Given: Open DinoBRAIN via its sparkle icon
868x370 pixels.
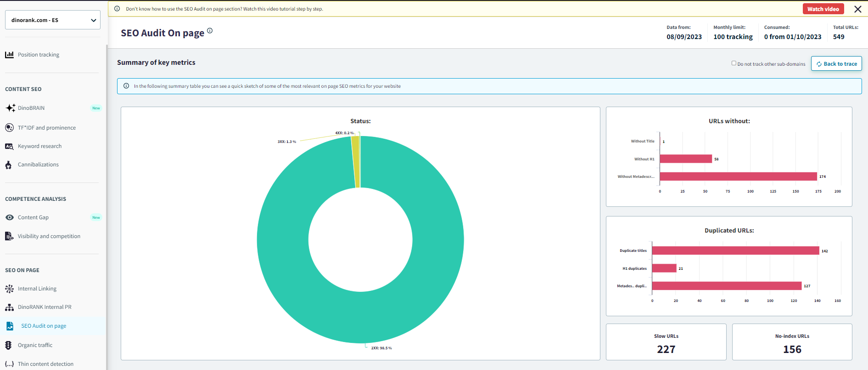Looking at the screenshot, I should [10, 108].
